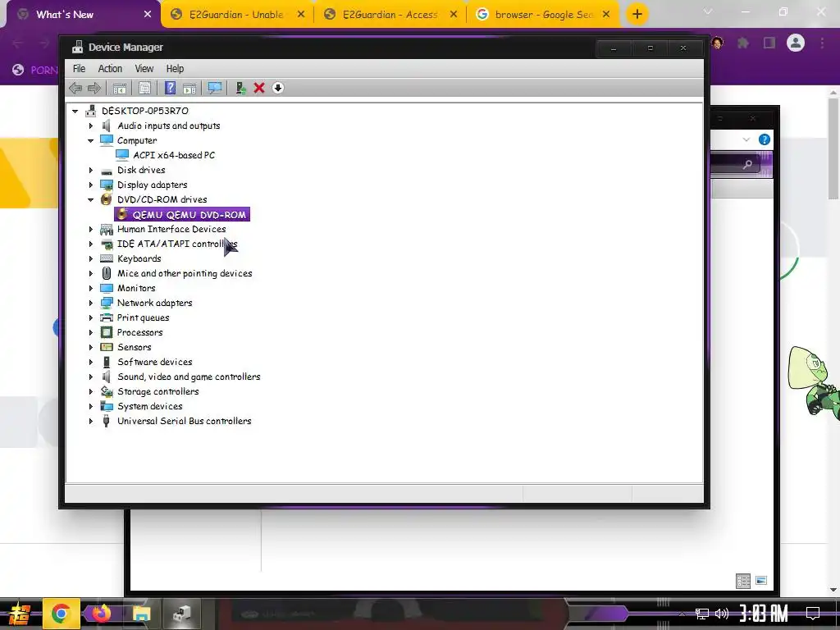The height and width of the screenshot is (630, 840).
Task: Click the Update device driver toolbar icon
Action: (x=240, y=88)
